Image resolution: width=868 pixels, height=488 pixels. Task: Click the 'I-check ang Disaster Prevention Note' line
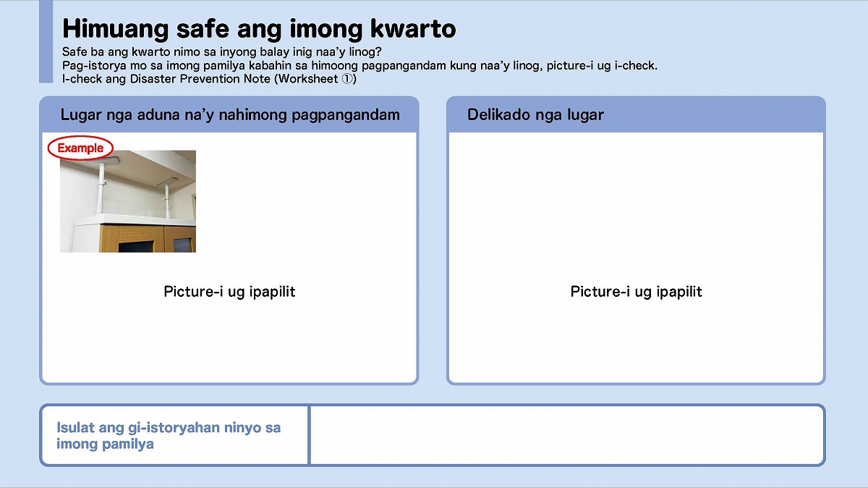point(209,79)
